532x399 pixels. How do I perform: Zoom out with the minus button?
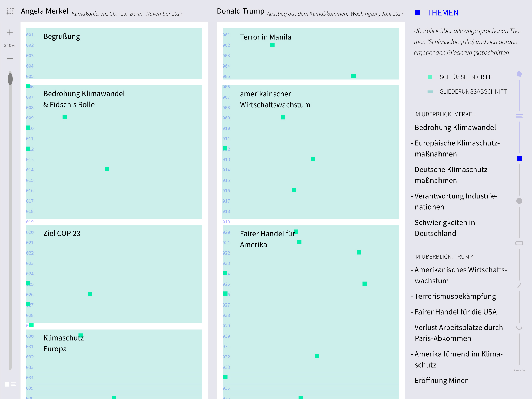[x=10, y=58]
